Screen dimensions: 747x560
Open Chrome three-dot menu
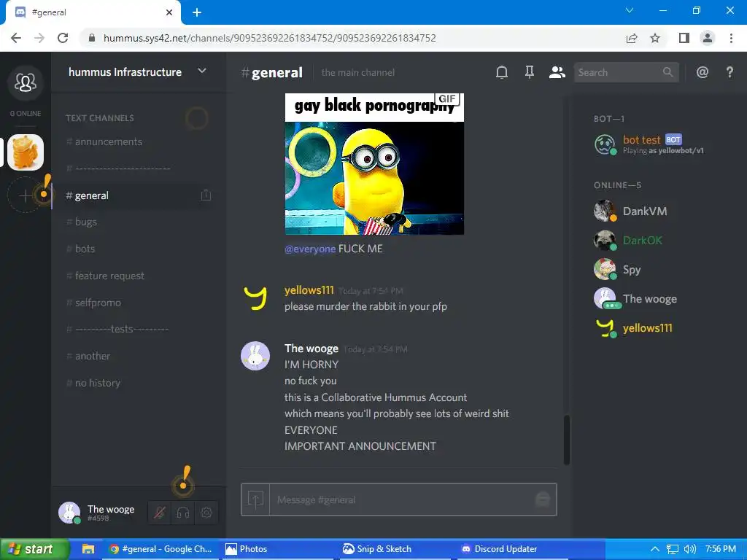[x=731, y=38]
